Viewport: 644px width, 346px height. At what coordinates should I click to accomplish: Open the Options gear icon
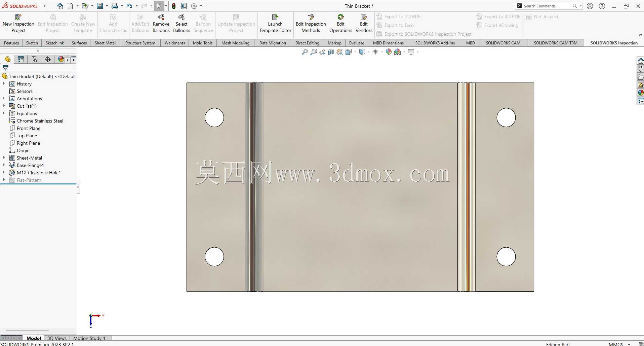click(x=194, y=6)
